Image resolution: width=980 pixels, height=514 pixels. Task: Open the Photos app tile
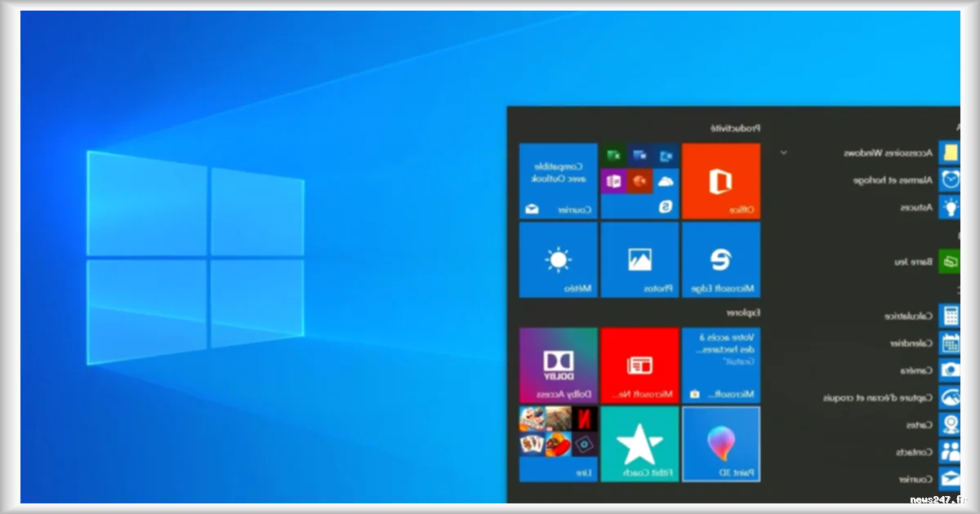click(640, 259)
